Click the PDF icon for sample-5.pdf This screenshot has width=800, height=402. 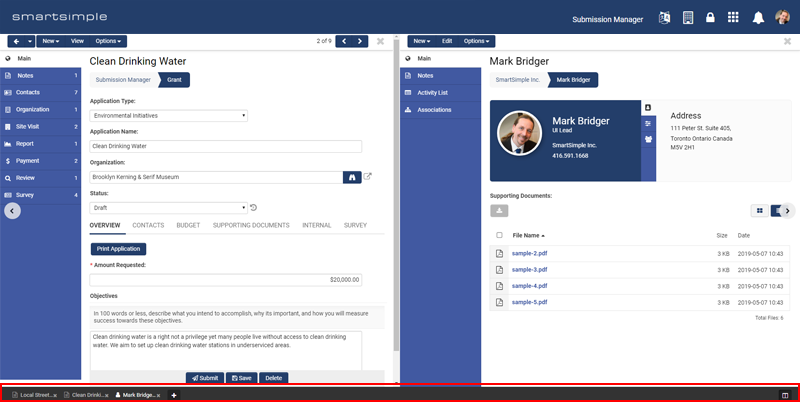[499, 303]
